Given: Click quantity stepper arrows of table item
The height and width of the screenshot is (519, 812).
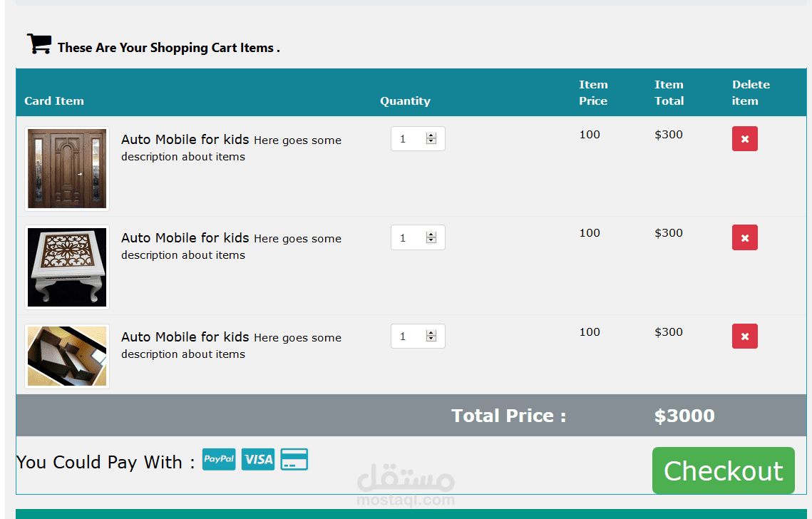Looking at the screenshot, I should pos(431,237).
